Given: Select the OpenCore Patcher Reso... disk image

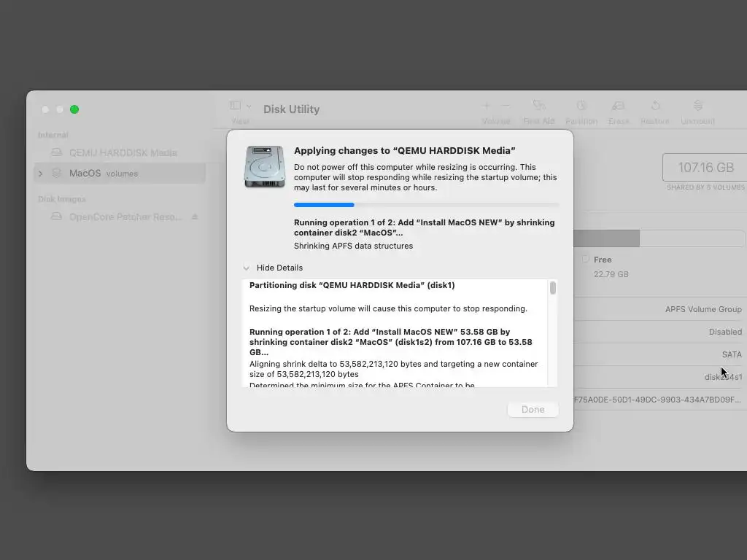Looking at the screenshot, I should point(119,217).
